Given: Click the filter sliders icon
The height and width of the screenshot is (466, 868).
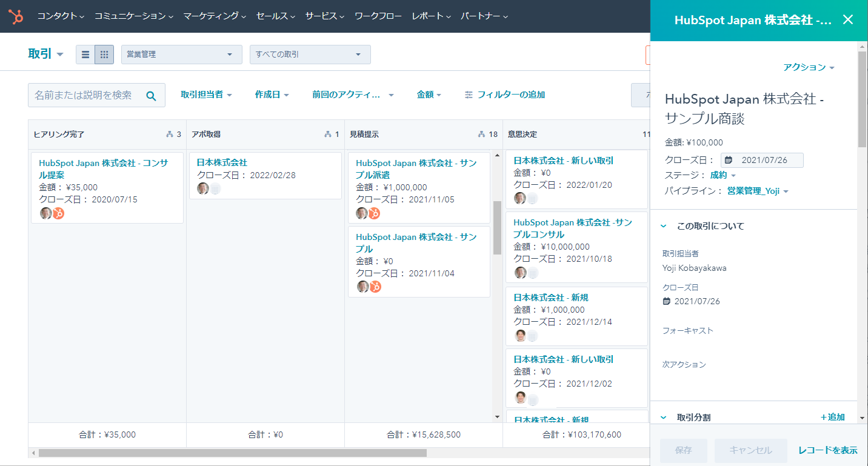Looking at the screenshot, I should [469, 95].
